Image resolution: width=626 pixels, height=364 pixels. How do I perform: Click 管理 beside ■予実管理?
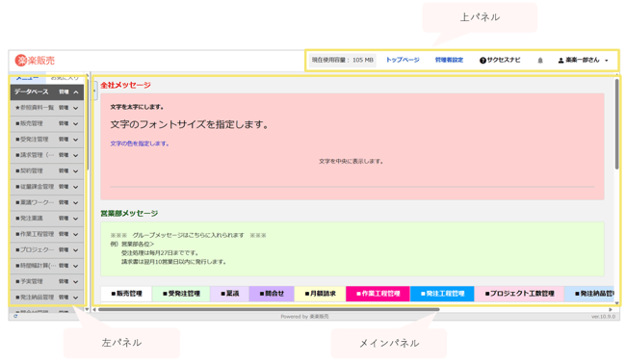click(x=64, y=281)
